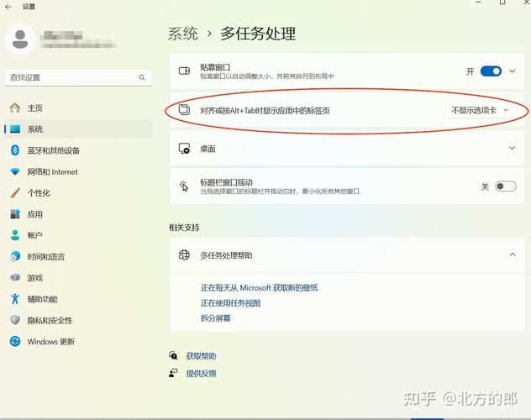This screenshot has height=420, width=531.
Task: Open the 辅助功能 accessibility icon
Action: [15, 299]
